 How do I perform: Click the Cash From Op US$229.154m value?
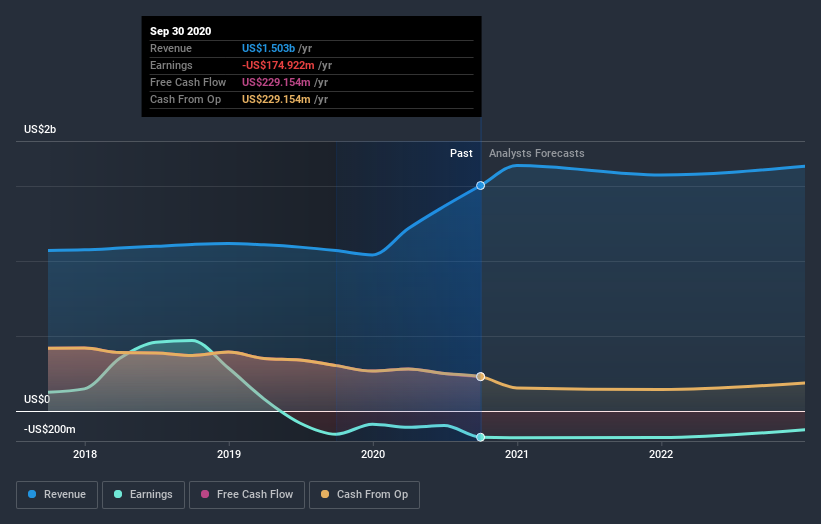[x=276, y=99]
